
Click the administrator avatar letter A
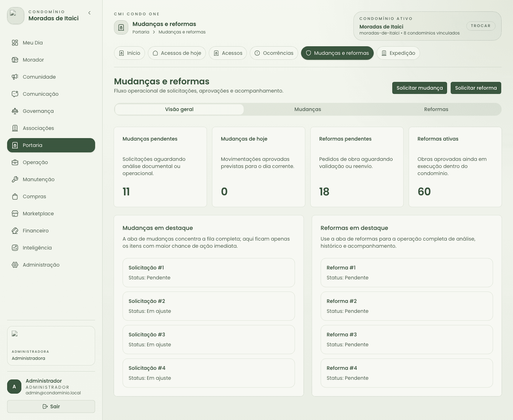[14, 387]
